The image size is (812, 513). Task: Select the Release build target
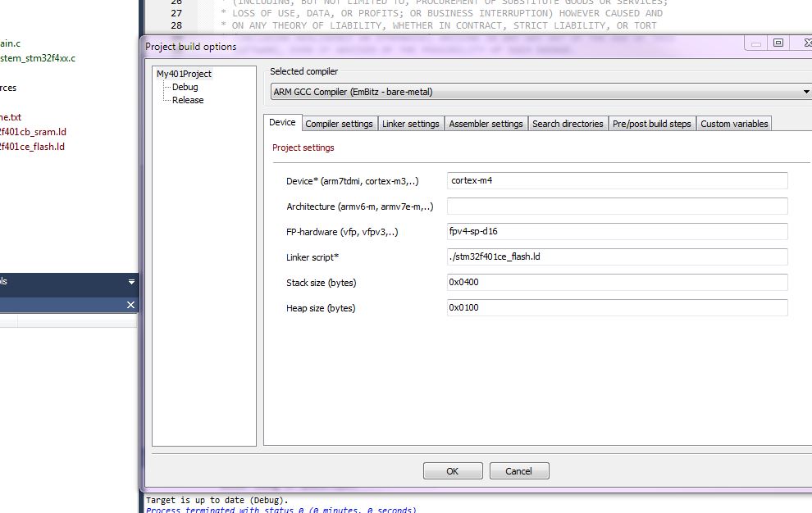(188, 100)
